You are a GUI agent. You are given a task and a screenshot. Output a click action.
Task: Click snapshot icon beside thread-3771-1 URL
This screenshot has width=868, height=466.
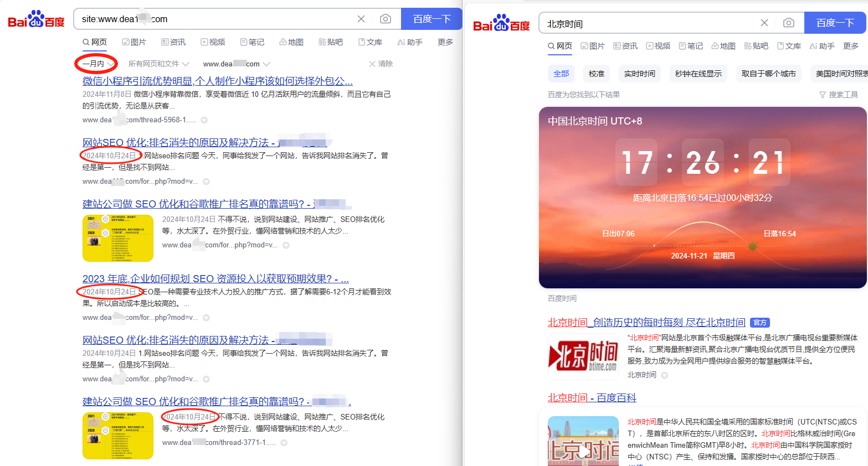(x=284, y=443)
